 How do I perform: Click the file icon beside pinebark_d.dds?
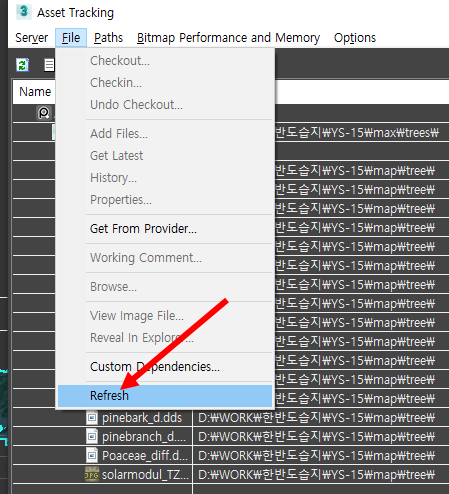pos(92,417)
